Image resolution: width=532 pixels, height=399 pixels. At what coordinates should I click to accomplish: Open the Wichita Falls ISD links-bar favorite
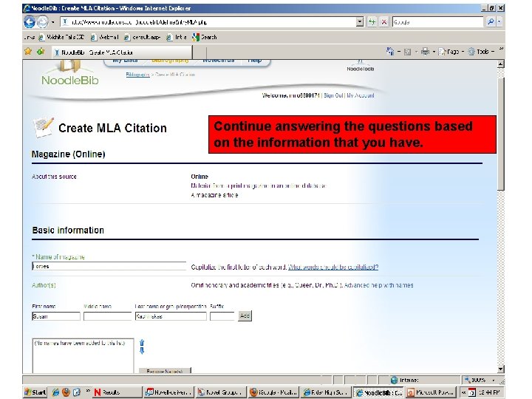61,37
